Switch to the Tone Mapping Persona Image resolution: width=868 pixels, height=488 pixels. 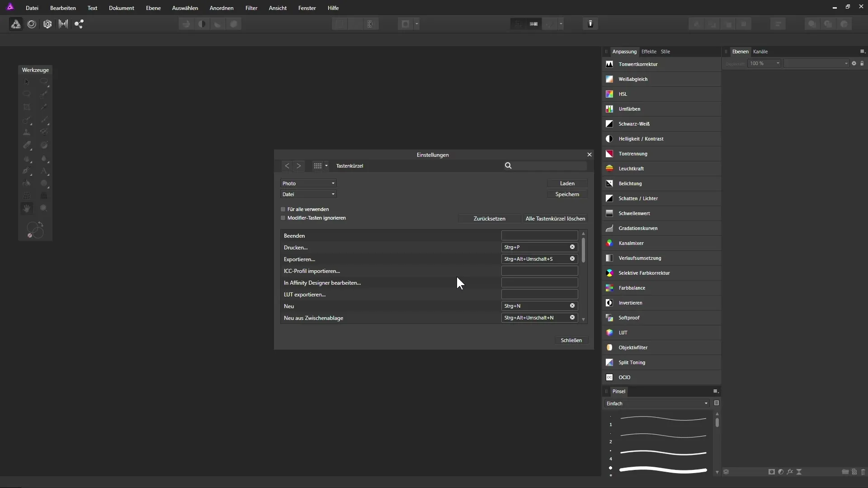point(63,24)
